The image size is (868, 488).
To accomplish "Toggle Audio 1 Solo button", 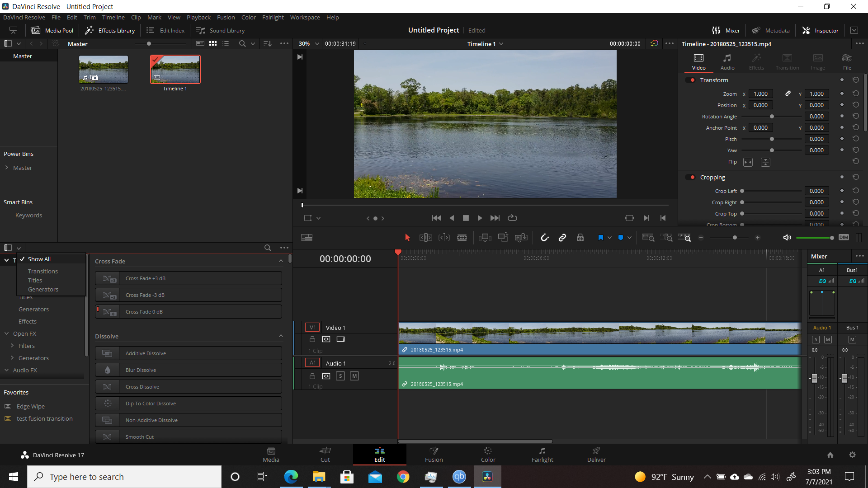I will [x=340, y=376].
